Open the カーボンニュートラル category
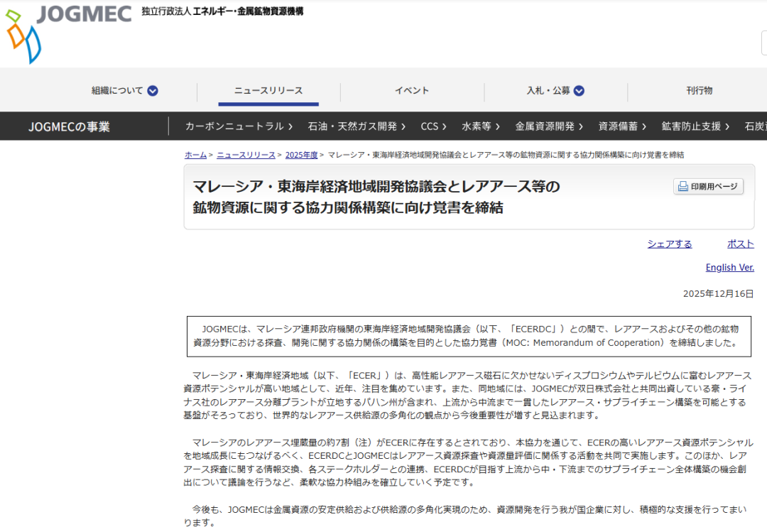767x532 pixels. point(239,126)
